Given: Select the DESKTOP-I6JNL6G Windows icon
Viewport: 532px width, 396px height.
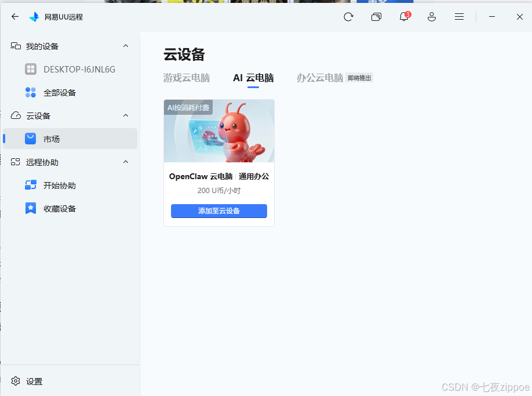Looking at the screenshot, I should point(31,69).
